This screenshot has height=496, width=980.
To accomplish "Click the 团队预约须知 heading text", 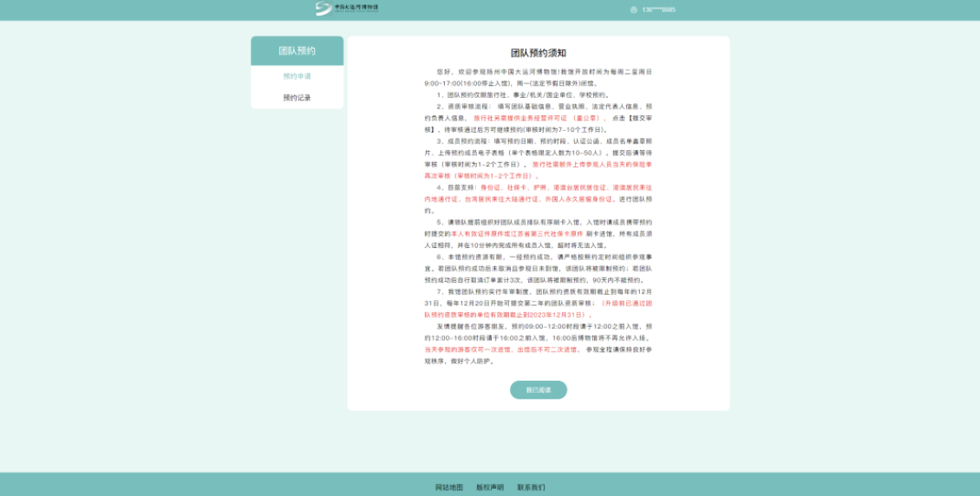I will click(x=539, y=53).
